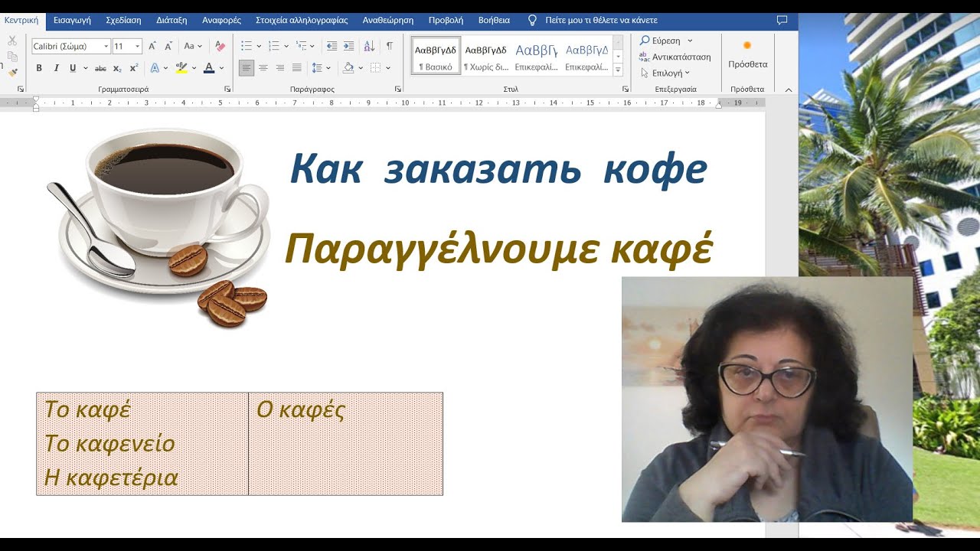
Task: Click the Line and Paragraph Spacing icon
Action: click(x=317, y=68)
